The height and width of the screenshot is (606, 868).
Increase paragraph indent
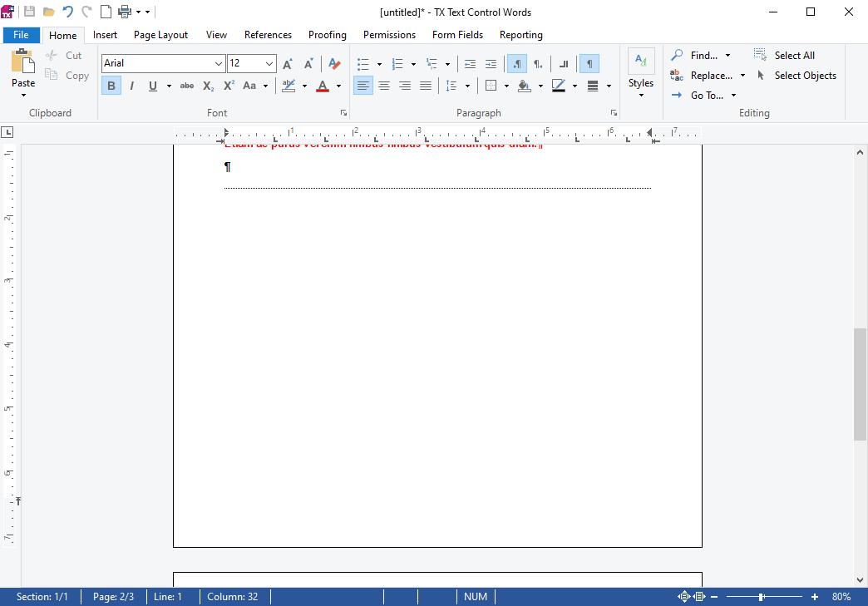(491, 64)
